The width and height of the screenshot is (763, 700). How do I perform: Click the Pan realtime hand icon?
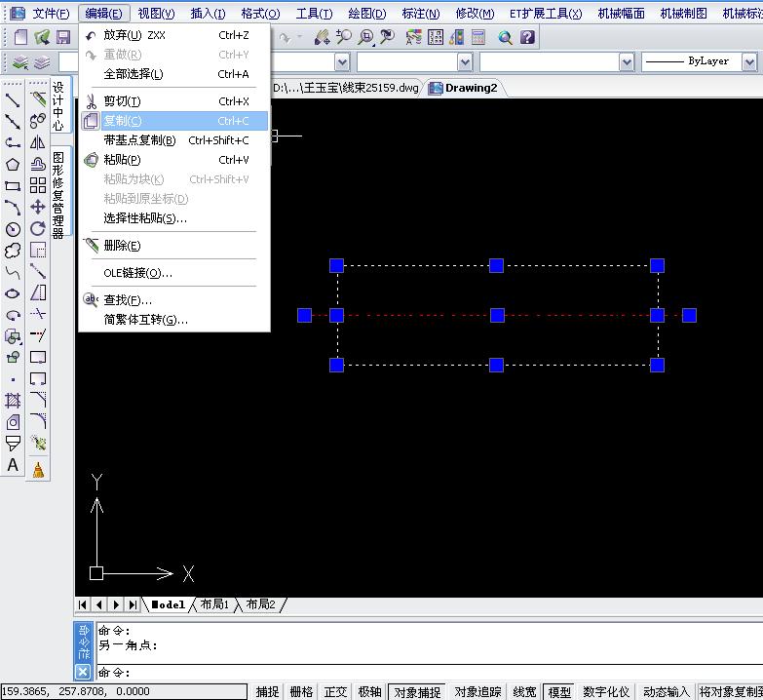(323, 37)
